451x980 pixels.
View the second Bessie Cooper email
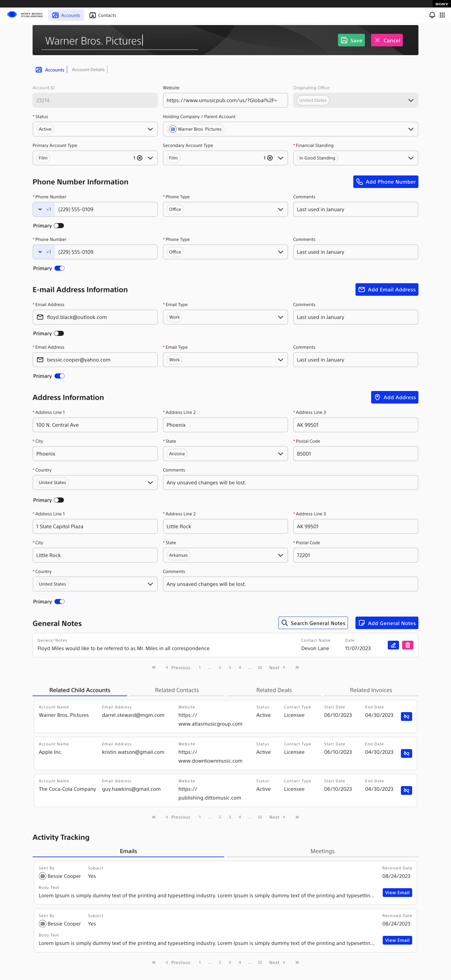click(397, 940)
